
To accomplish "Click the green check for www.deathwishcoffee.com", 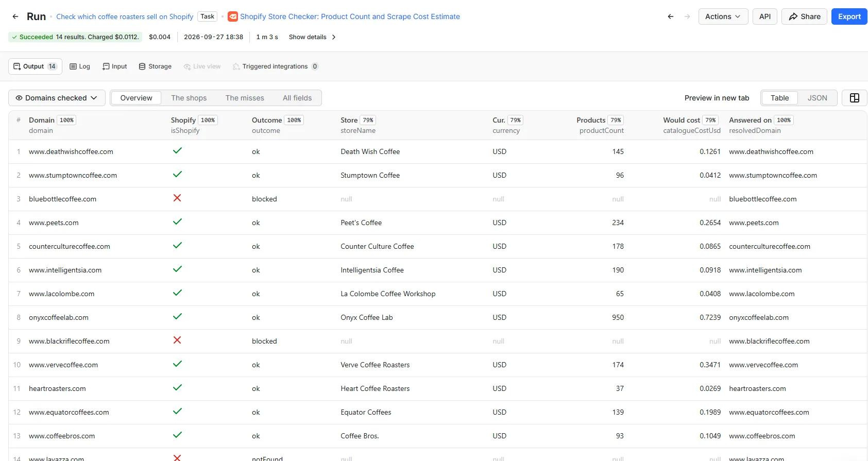I will click(177, 151).
